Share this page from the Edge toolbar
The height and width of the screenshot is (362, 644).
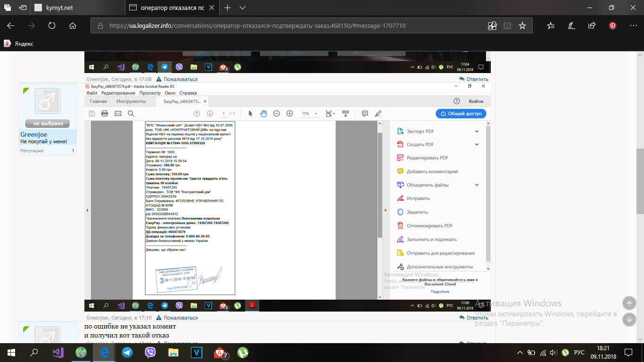pos(592,26)
